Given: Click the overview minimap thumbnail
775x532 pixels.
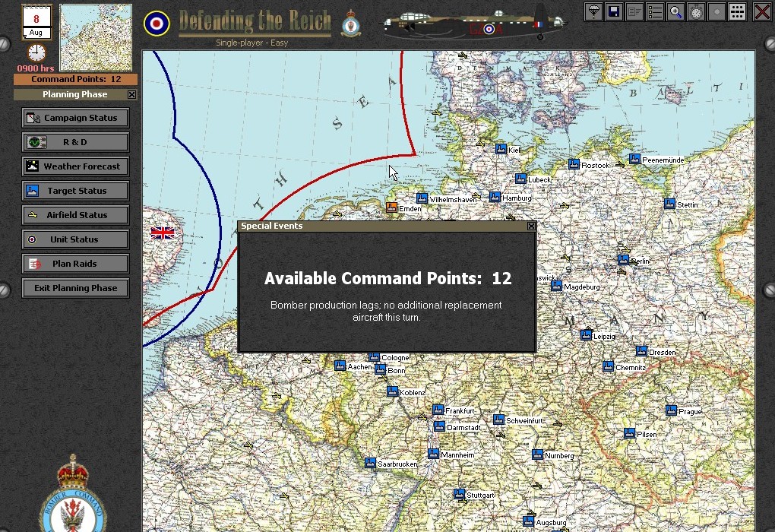Looking at the screenshot, I should click(x=96, y=37).
